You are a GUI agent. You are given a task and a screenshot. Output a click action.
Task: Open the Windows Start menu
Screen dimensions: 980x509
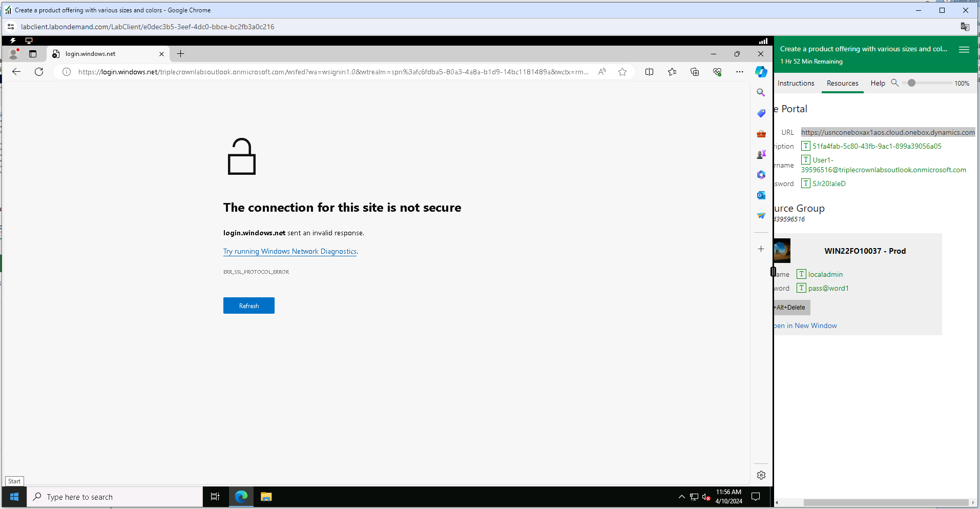[14, 497]
